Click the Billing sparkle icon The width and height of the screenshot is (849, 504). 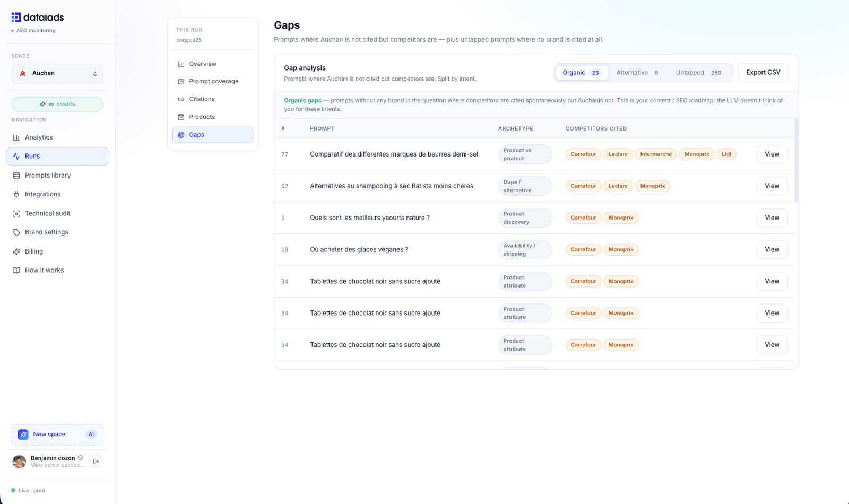pos(16,251)
